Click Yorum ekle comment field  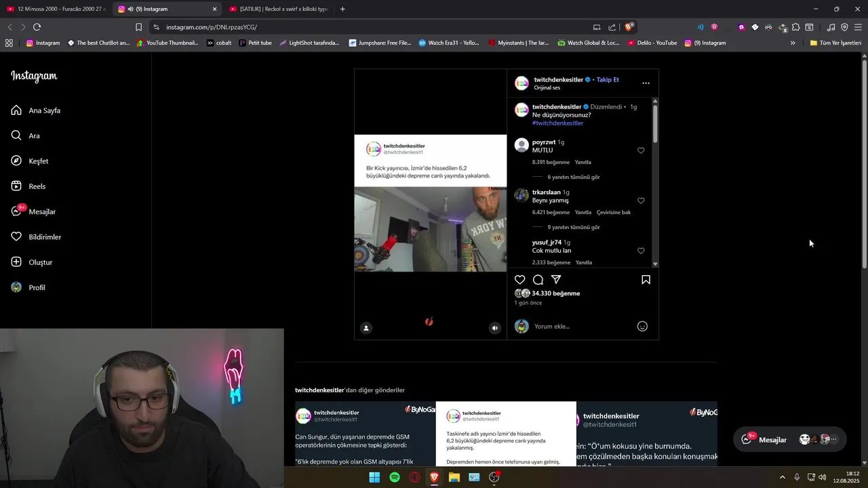(583, 327)
